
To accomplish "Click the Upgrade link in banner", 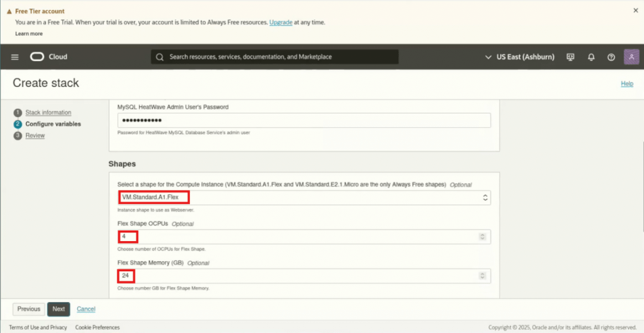I will click(x=281, y=23).
